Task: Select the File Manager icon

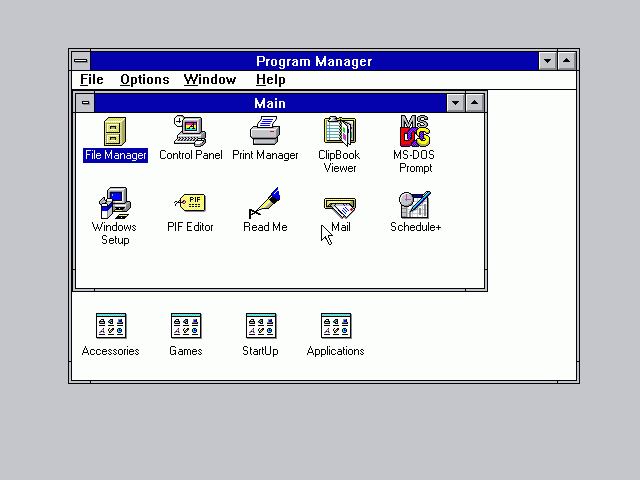Action: [x=115, y=131]
